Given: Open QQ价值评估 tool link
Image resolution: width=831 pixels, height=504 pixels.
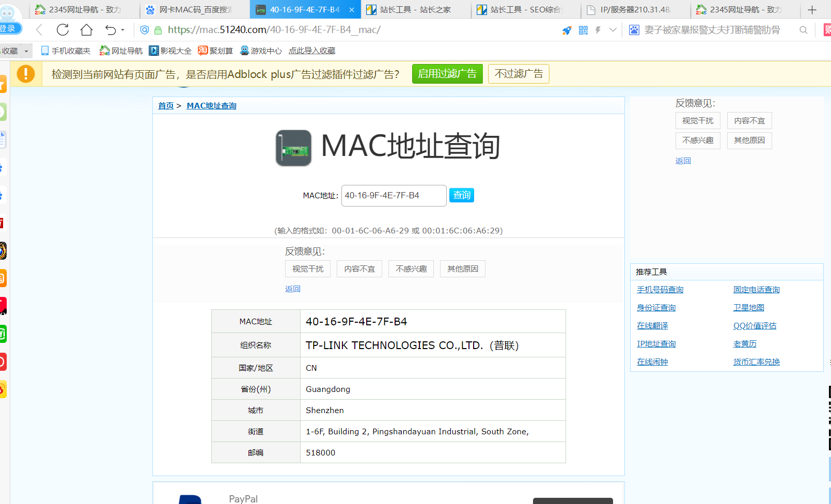Looking at the screenshot, I should 755,326.
